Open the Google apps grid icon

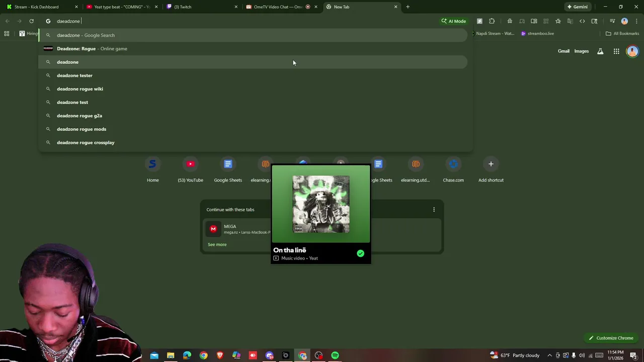tap(616, 51)
